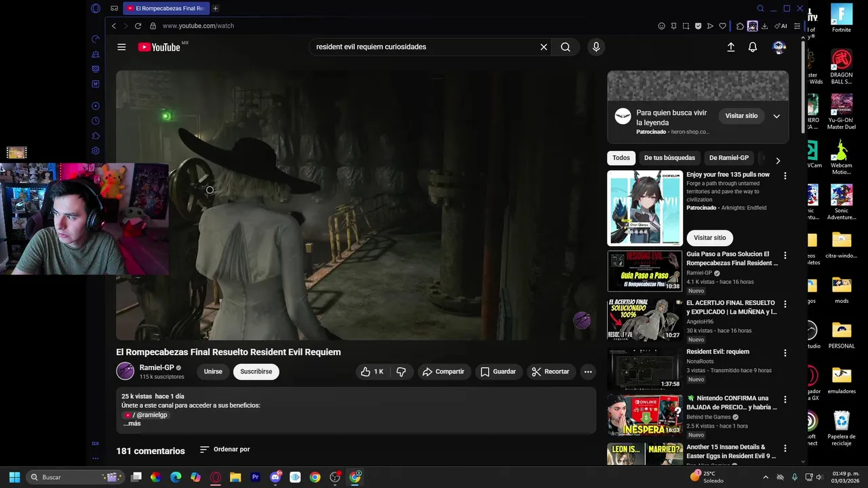Share the video with Compartir
Screen dimensions: 868x488
(443, 371)
